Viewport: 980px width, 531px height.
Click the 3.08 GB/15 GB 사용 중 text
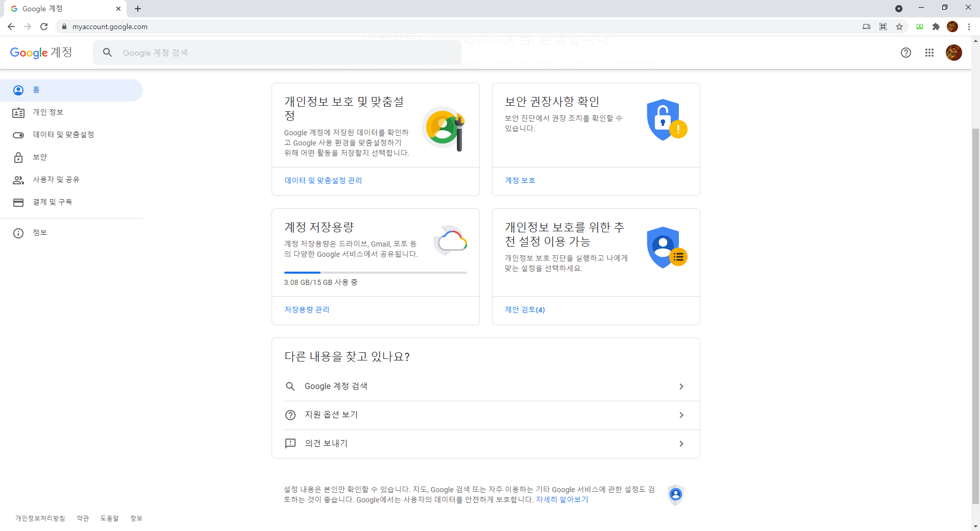pos(321,282)
